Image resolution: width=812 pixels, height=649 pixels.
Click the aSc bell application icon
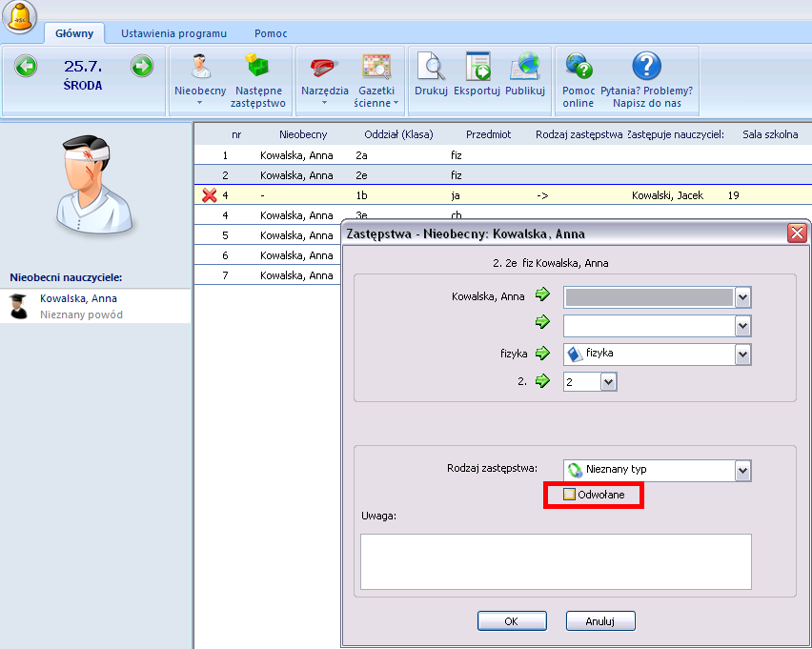click(20, 16)
